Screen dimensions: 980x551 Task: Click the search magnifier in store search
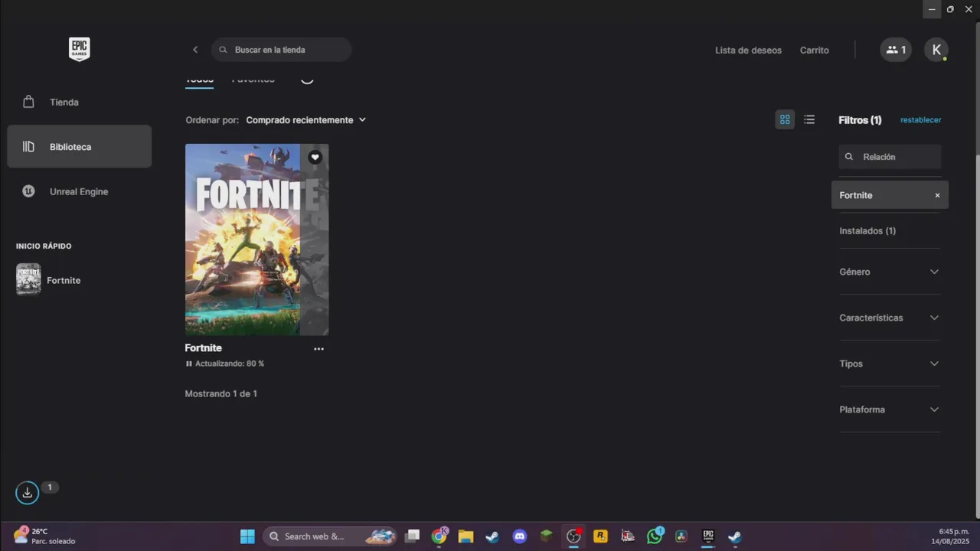coord(224,50)
